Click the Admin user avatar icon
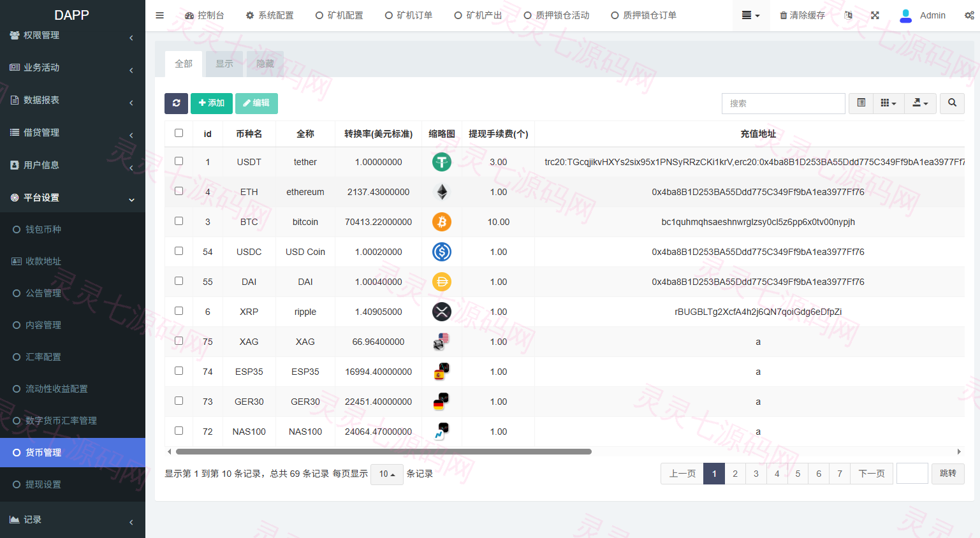 tap(905, 15)
